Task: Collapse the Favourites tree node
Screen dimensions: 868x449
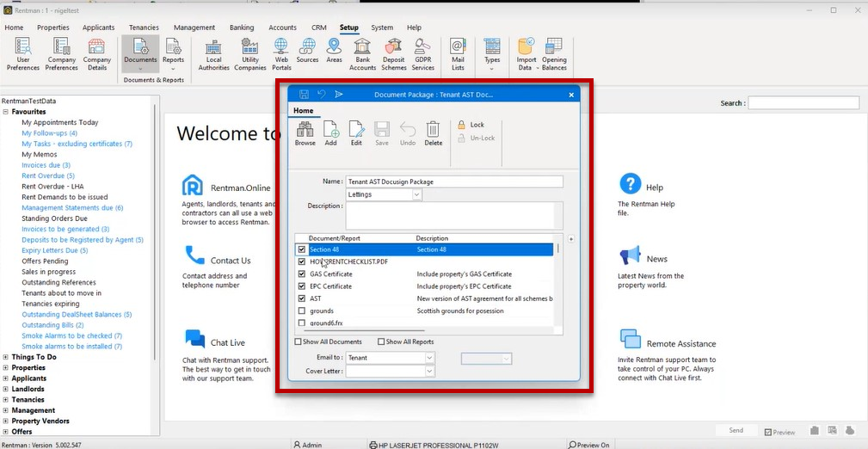Action: click(x=6, y=112)
